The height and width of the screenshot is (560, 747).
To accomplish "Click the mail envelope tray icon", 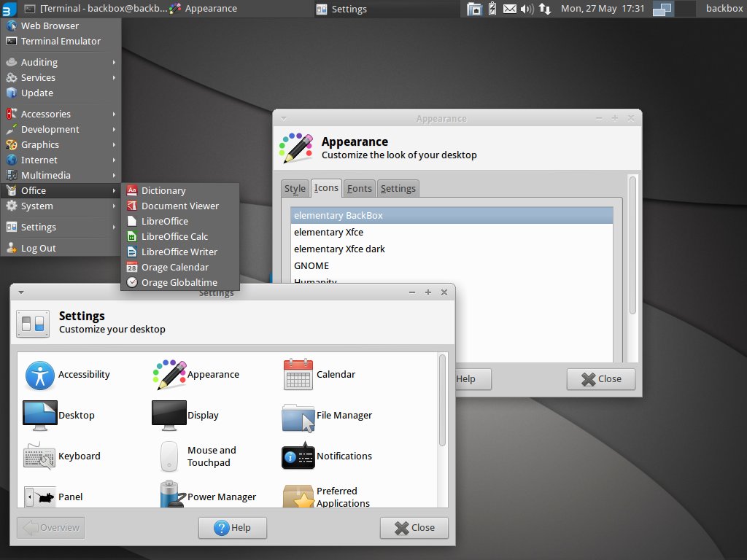I will tap(510, 9).
